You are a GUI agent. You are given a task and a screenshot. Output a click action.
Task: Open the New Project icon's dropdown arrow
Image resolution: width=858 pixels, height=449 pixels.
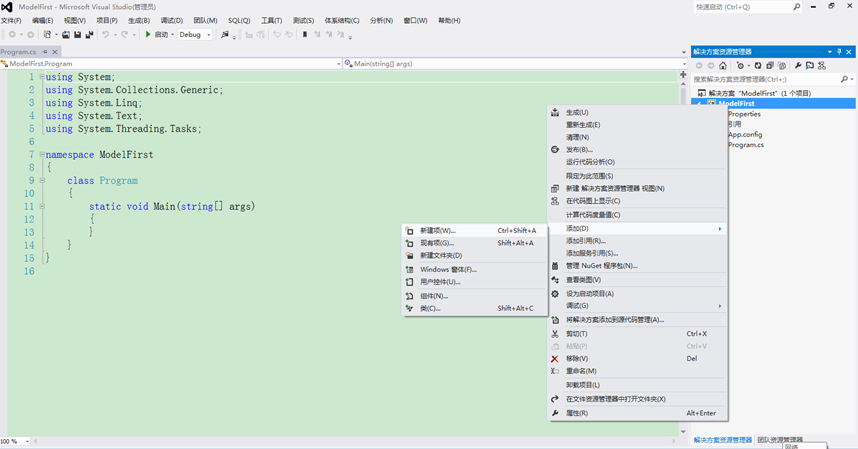[56, 34]
